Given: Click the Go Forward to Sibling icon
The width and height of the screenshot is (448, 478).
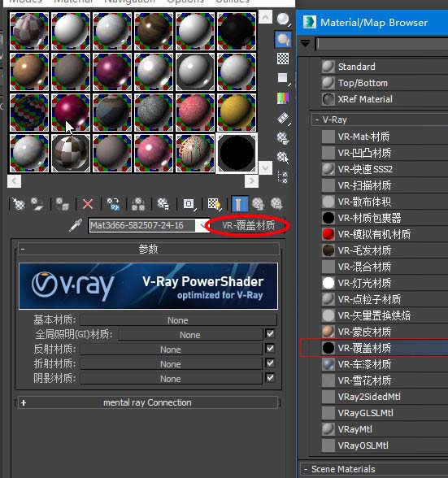Looking at the screenshot, I should point(277,204).
